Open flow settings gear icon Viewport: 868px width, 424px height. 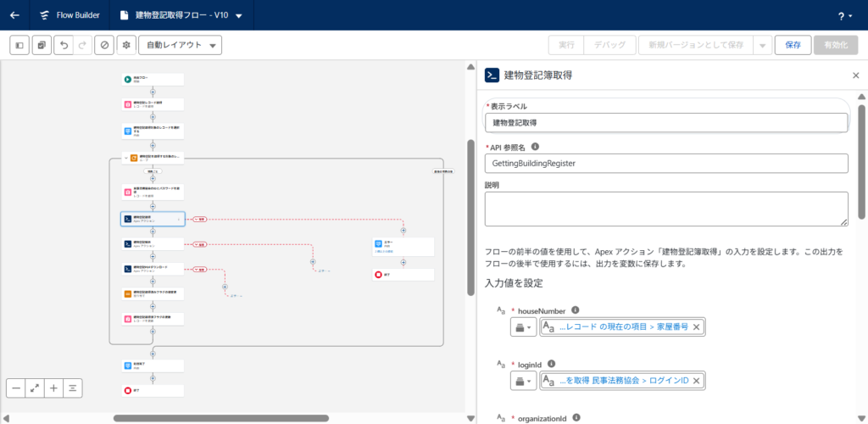126,46
